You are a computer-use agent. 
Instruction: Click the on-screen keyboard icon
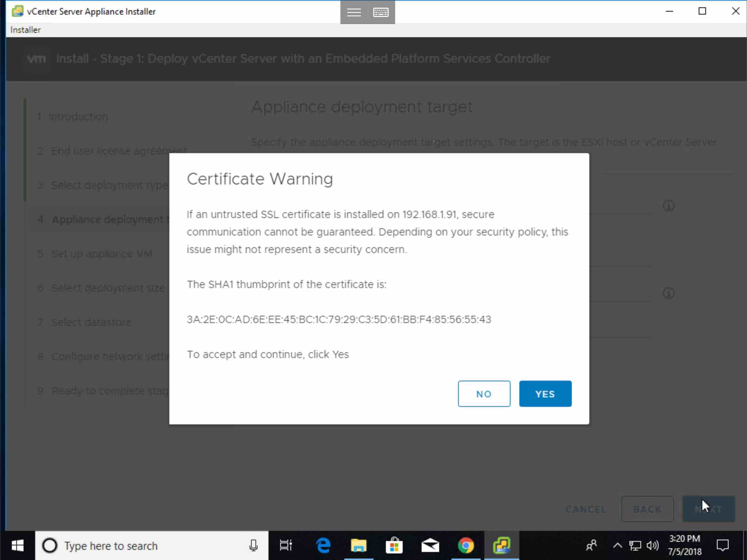pos(381,12)
